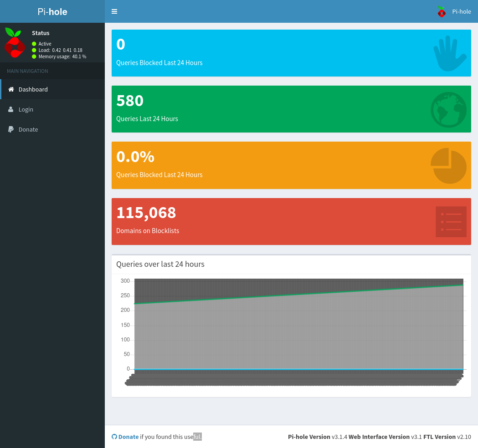Click the 0 blocked queries number

tap(121, 45)
